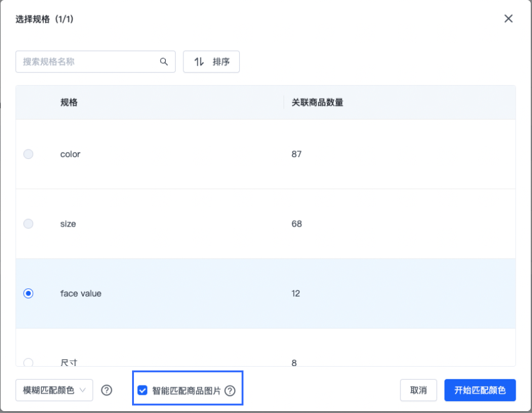
Task: Open the 模糊匹配颜色 dropdown
Action: coord(54,390)
